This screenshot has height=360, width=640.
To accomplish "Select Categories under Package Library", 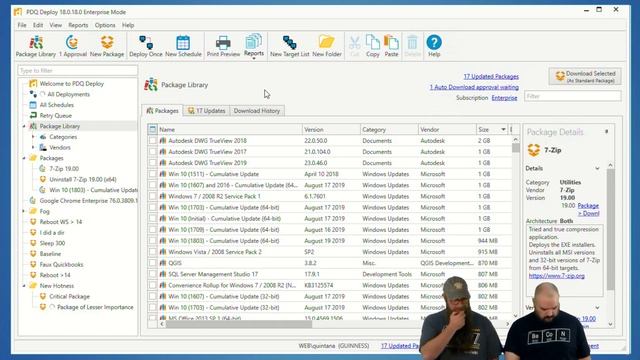I will click(63, 137).
